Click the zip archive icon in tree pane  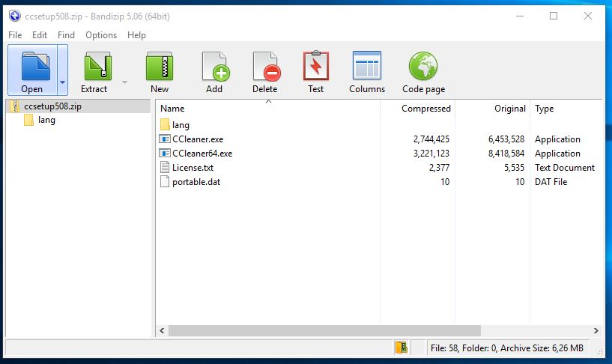pyautogui.click(x=15, y=106)
